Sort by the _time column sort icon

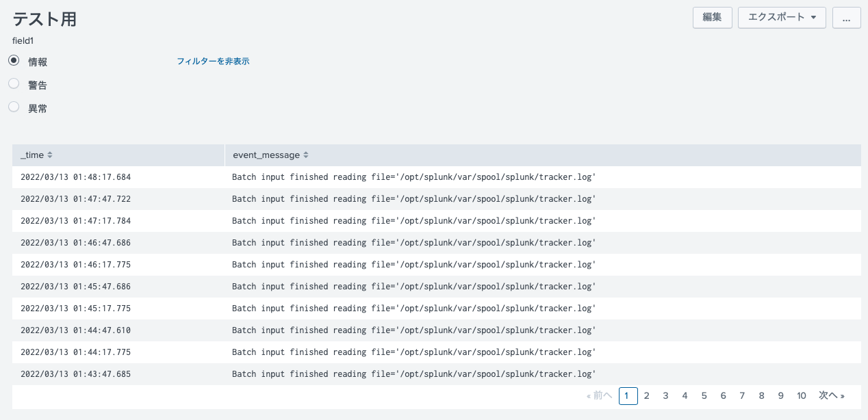point(50,155)
